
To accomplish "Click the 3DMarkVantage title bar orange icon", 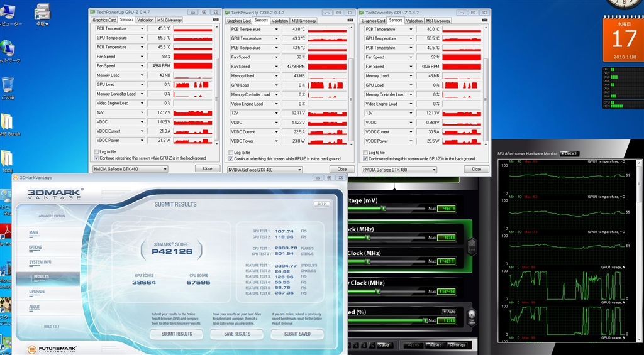I will pyautogui.click(x=15, y=177).
